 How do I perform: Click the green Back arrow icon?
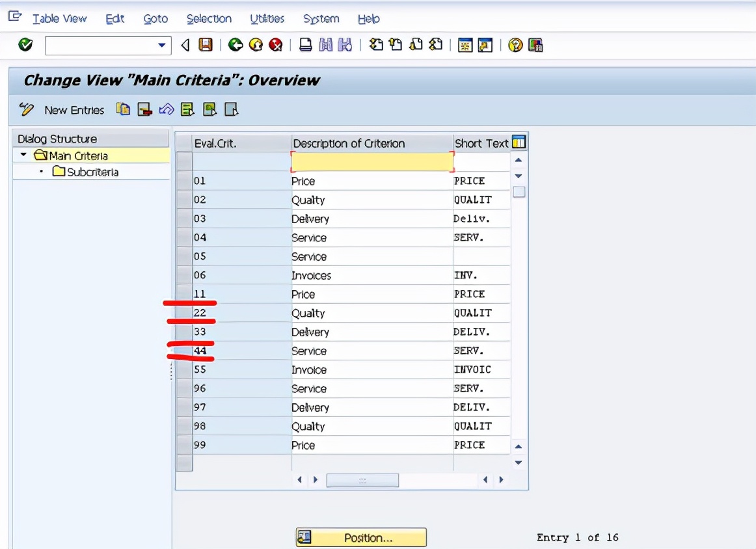pyautogui.click(x=236, y=45)
